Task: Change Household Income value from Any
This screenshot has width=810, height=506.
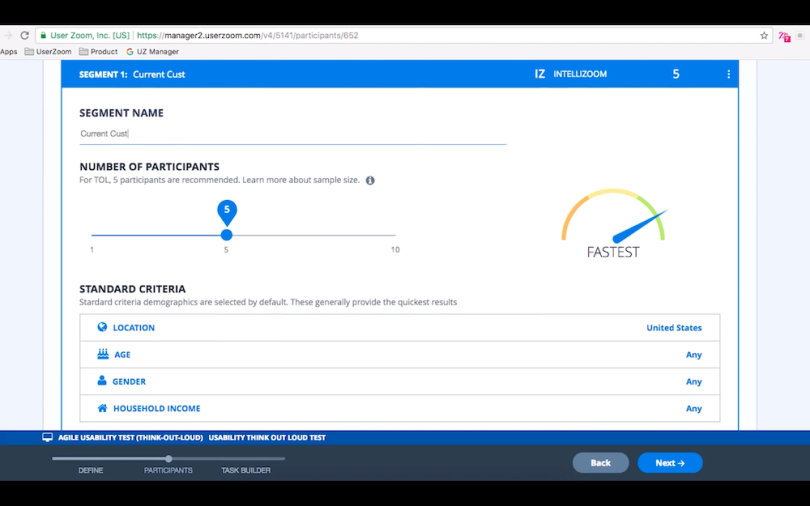Action: (693, 409)
